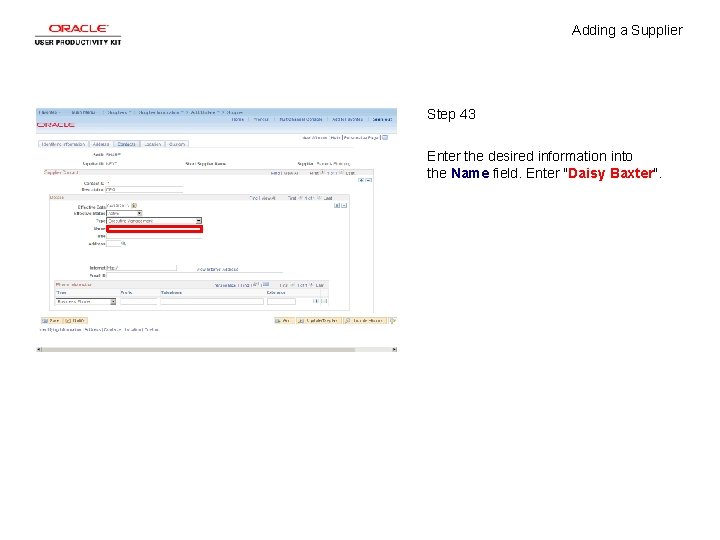Click Add to Favorites link

click(347, 119)
